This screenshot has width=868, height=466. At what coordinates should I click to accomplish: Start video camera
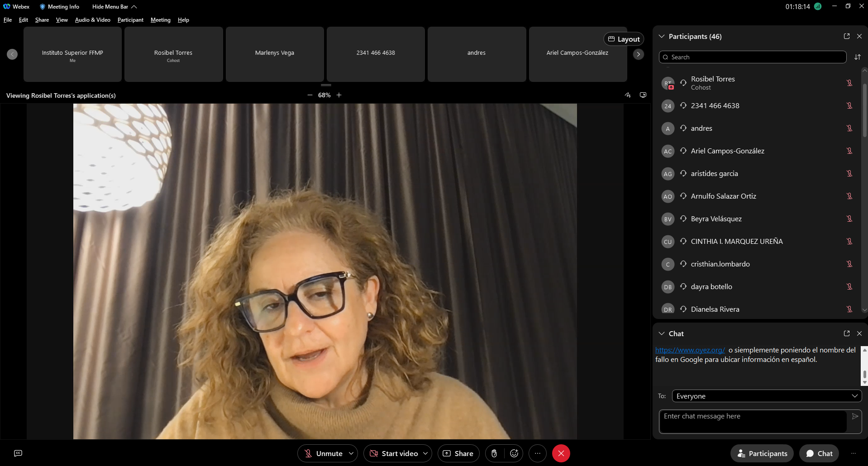394,453
